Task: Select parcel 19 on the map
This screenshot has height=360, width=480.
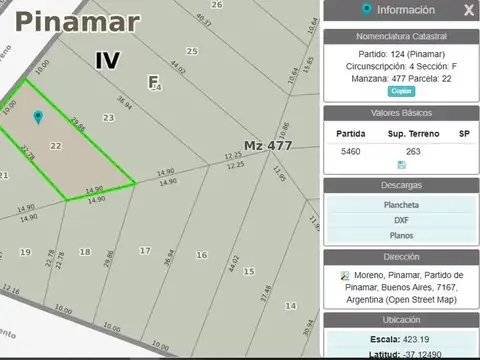Action: [x=25, y=252]
